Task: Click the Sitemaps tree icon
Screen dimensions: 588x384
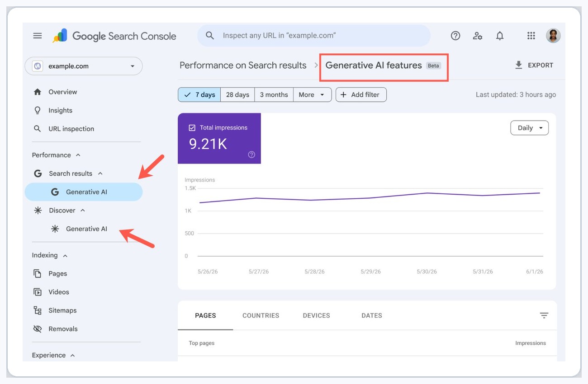Action: [38, 310]
